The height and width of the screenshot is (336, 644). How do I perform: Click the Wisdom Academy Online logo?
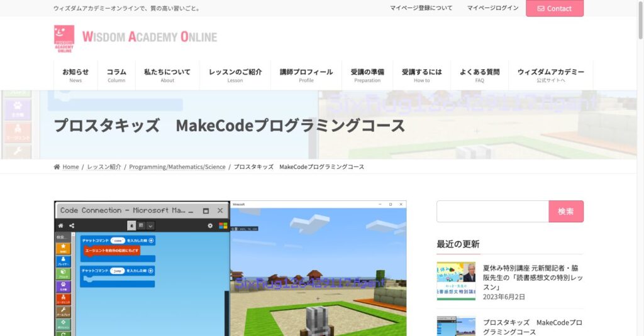[136, 38]
